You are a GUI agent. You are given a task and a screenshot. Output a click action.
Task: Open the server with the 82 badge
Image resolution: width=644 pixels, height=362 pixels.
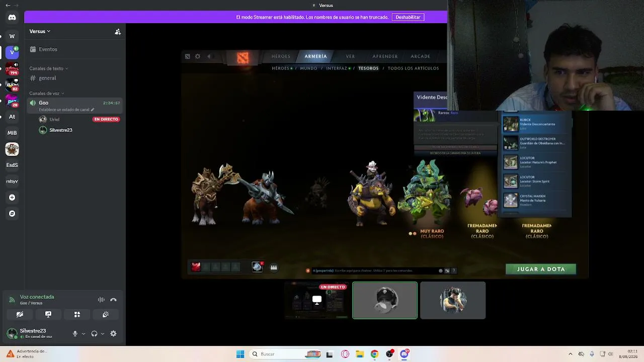[12, 84]
